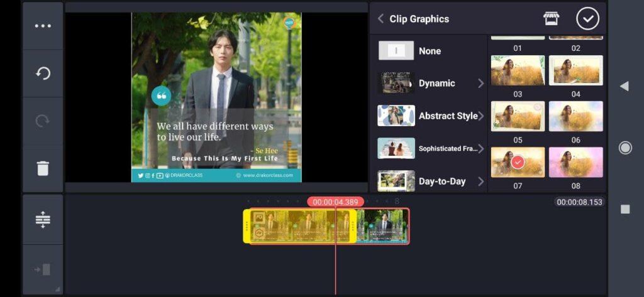Viewport: 644px width, 297px height.
Task: Select the second clip in the timeline
Action: pos(382,226)
